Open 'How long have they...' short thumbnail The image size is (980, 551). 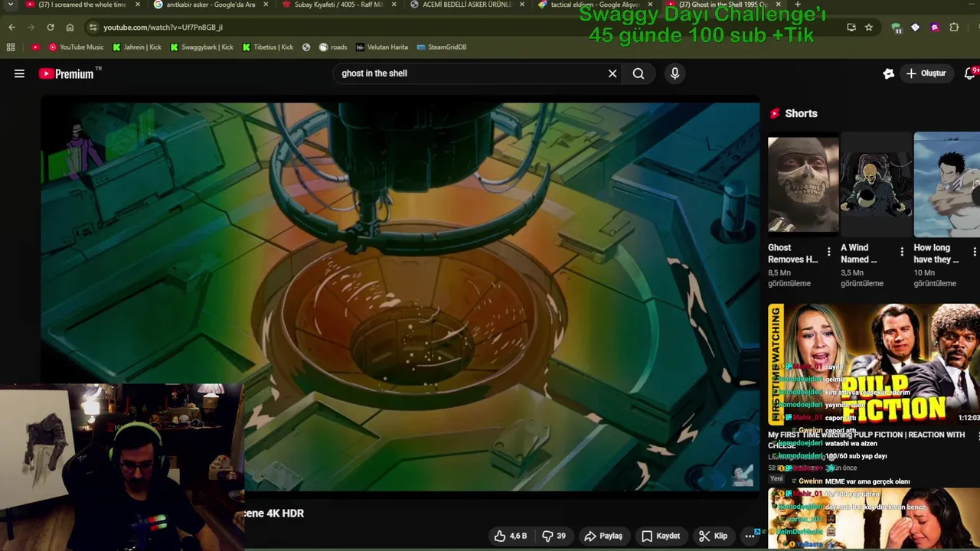[x=947, y=184]
